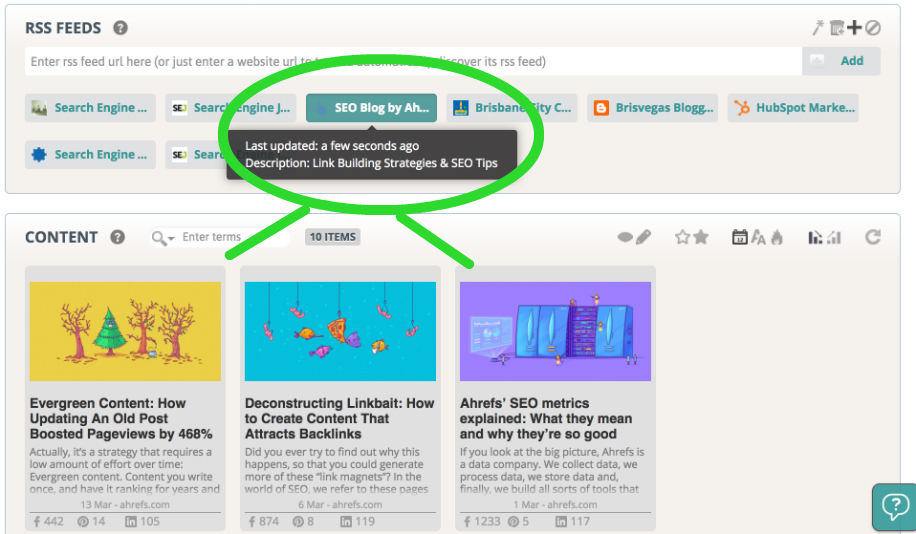Viewport: 916px width, 534px height.
Task: Refresh the content list
Action: click(x=873, y=237)
